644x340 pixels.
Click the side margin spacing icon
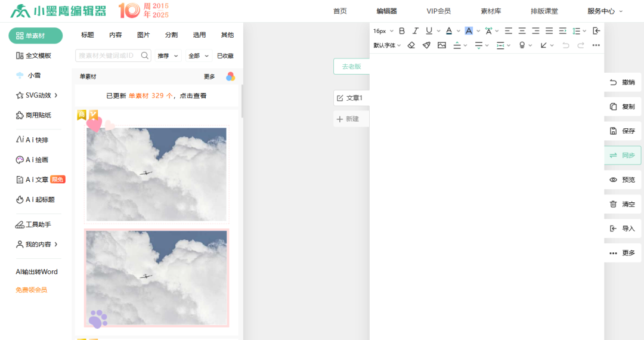pos(500,45)
